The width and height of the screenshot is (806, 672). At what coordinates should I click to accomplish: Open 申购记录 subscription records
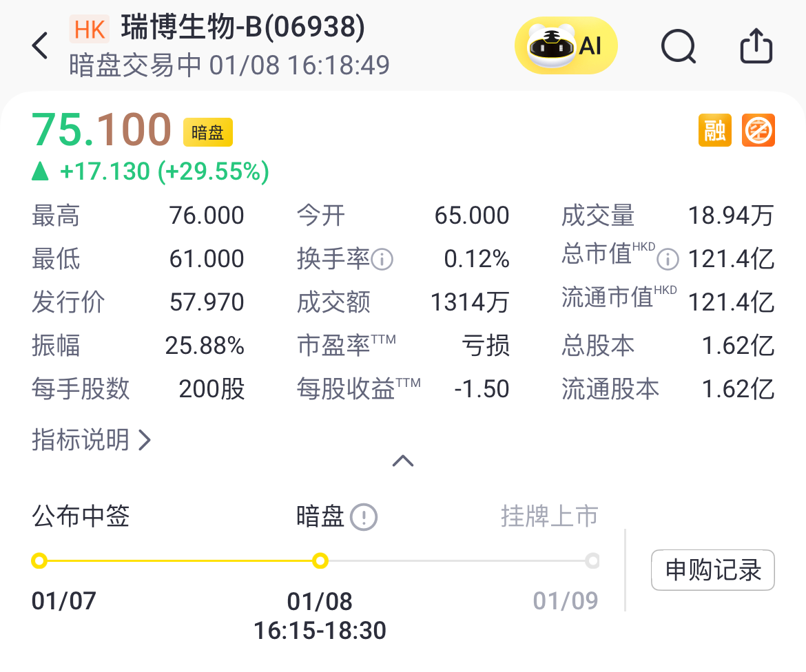712,570
